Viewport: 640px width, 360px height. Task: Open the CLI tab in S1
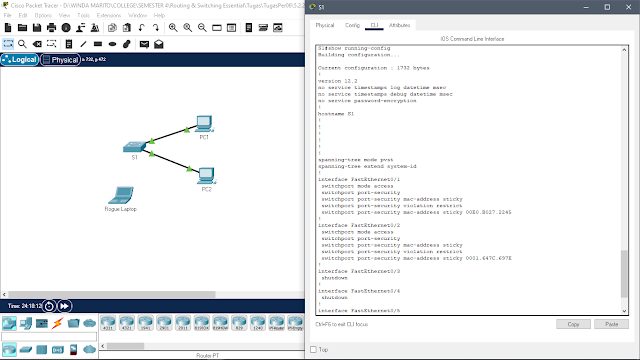coord(374,25)
